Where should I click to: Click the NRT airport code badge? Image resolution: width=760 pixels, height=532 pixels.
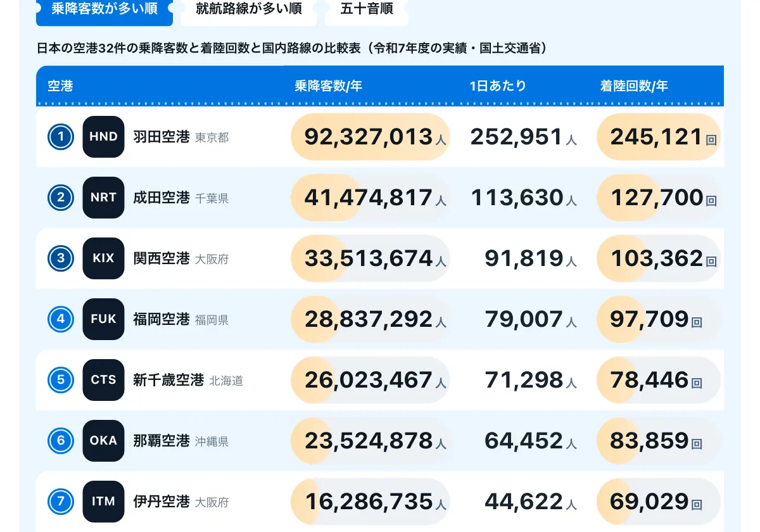[103, 198]
